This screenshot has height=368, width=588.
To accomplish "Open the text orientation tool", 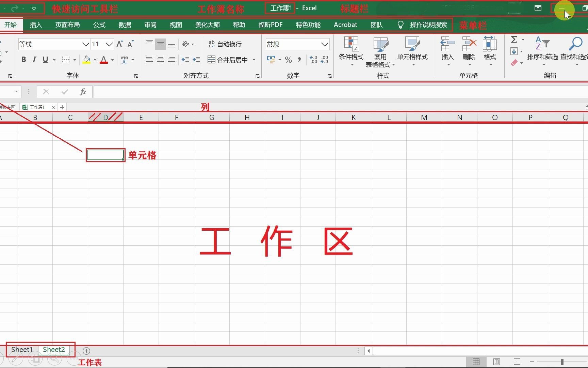I will (186, 44).
